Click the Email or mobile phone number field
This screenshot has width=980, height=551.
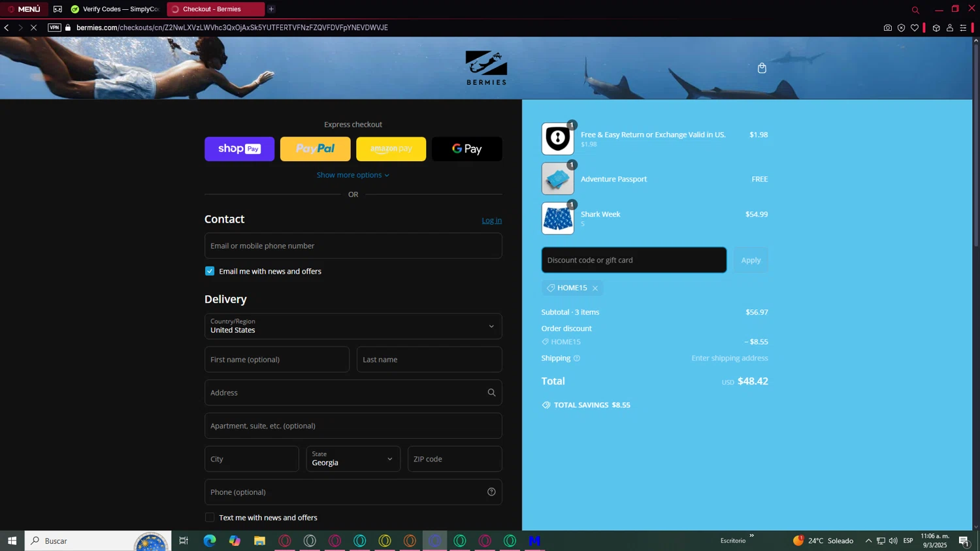[x=353, y=245]
